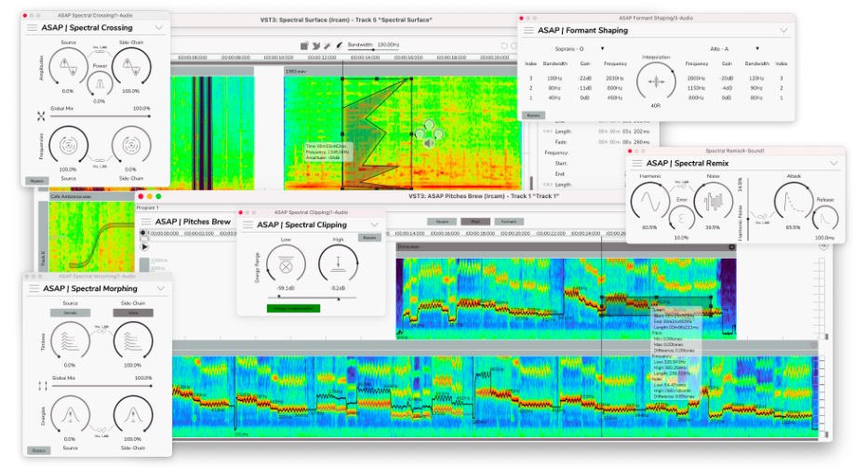Screen dimensions: 868x468
Task: Open the Spectral Remix hamburger menu
Action: click(637, 164)
